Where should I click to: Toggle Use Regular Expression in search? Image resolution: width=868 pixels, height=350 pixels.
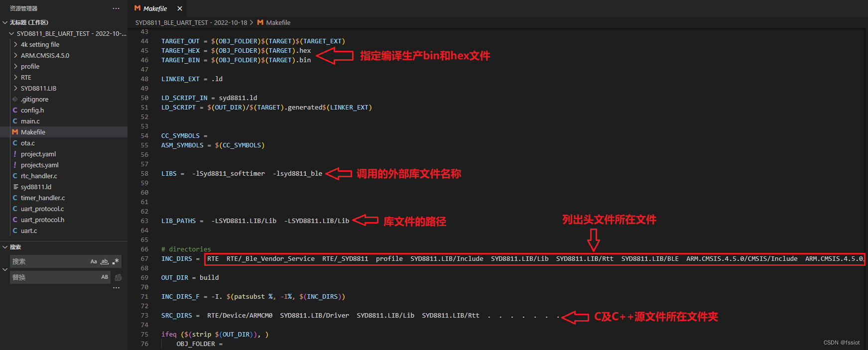click(x=116, y=261)
